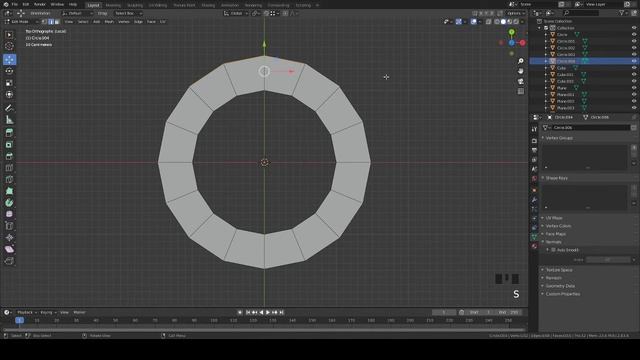Select the Knife tool
This screenshot has width=640, height=360.
coord(9,179)
